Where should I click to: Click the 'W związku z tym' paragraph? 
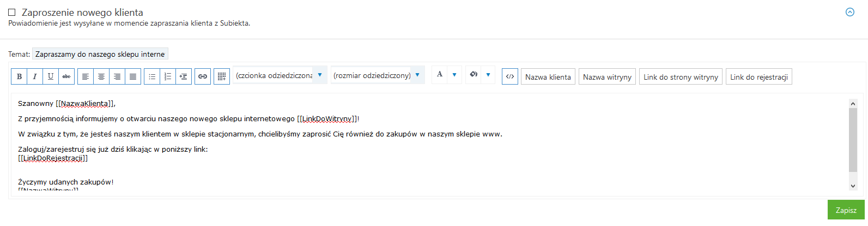(260, 134)
